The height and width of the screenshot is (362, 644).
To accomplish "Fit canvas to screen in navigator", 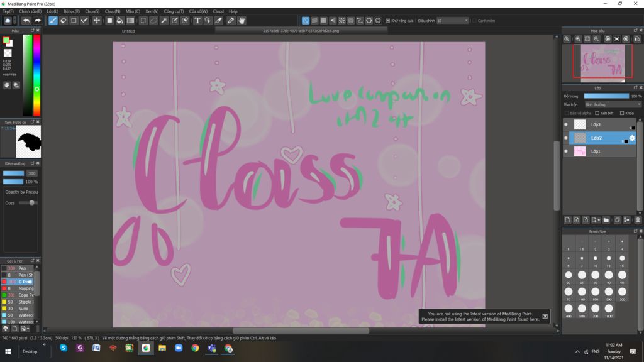I will tap(587, 39).
